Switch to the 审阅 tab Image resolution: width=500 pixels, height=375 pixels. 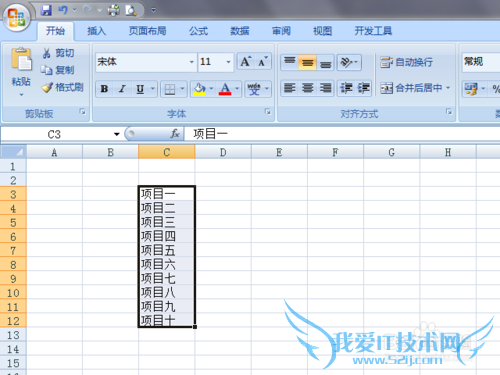(281, 31)
